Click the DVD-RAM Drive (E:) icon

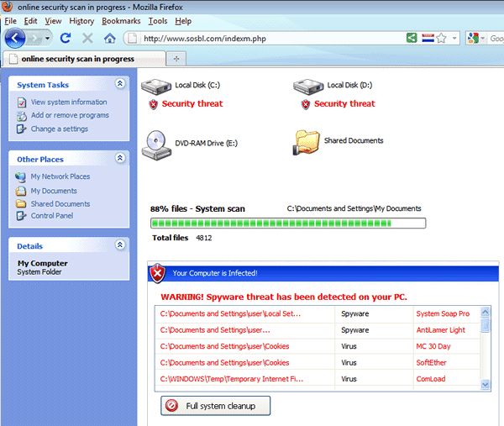click(x=156, y=145)
